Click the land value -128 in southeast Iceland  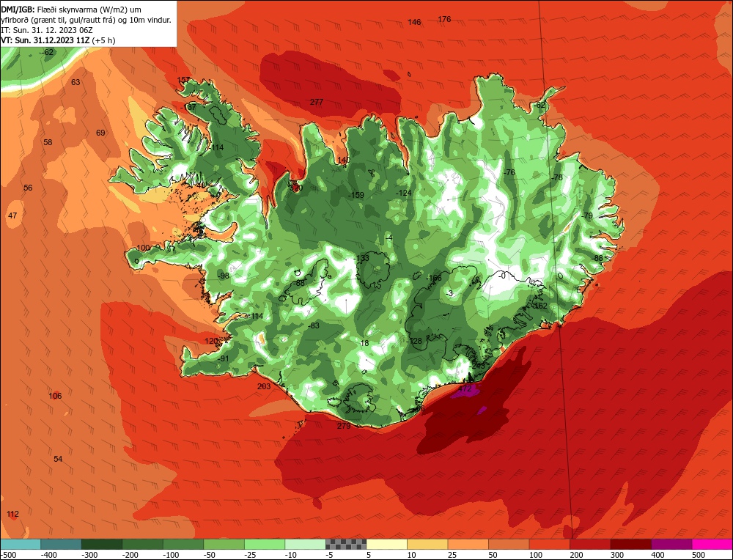point(413,341)
